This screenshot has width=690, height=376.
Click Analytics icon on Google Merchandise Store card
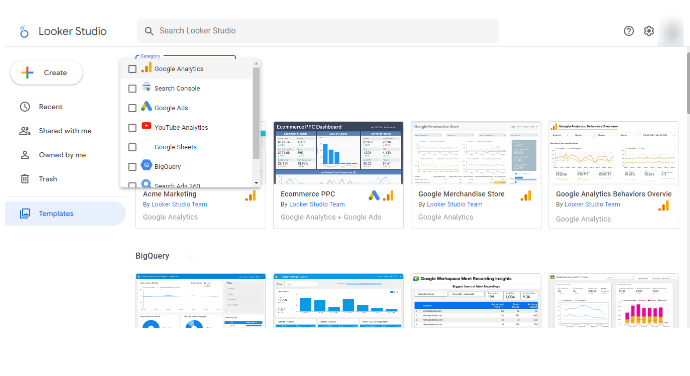tap(526, 196)
